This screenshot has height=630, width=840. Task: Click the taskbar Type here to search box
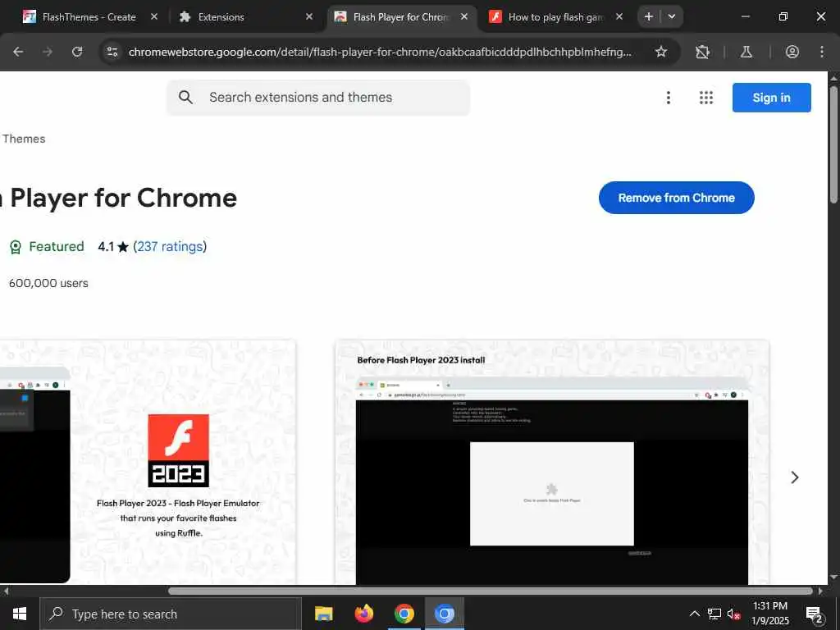[171, 614]
